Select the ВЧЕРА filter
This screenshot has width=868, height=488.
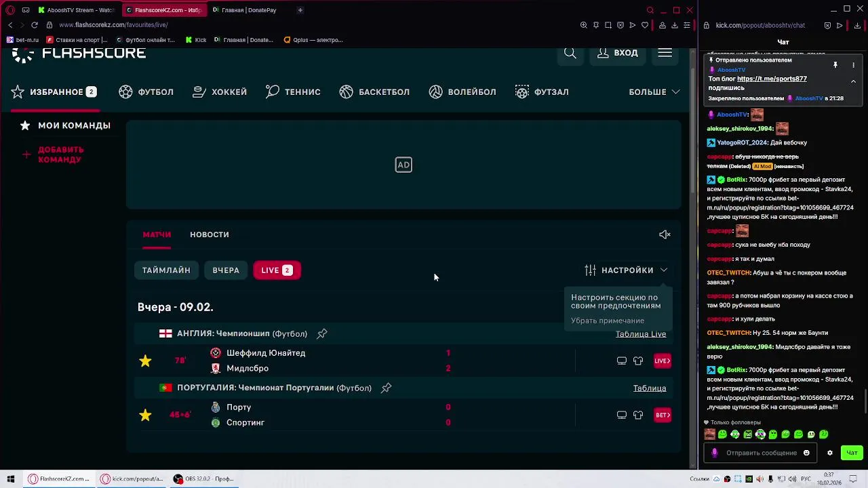point(226,270)
